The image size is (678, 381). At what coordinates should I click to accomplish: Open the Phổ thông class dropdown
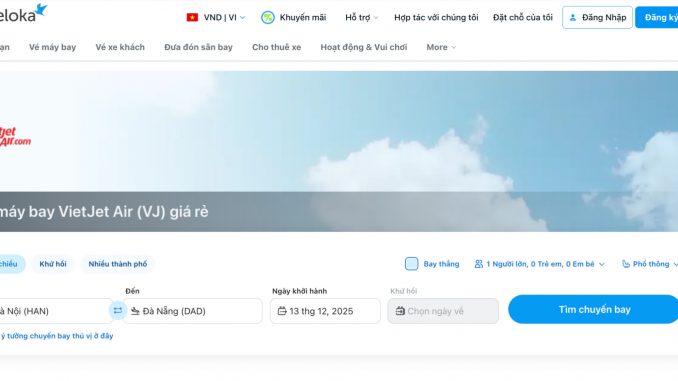(650, 264)
